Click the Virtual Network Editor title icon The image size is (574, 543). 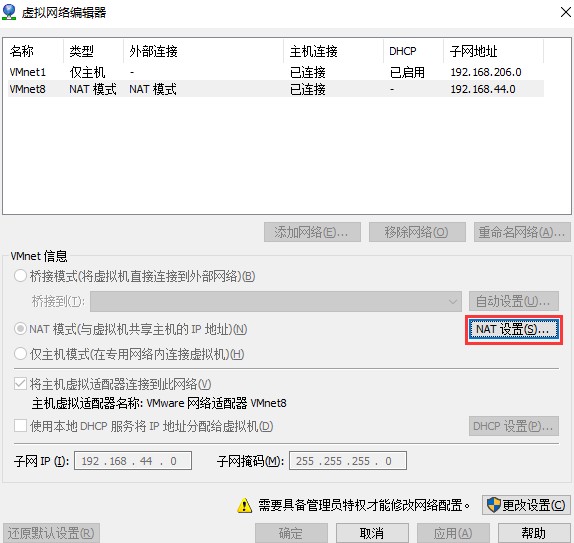(9, 12)
